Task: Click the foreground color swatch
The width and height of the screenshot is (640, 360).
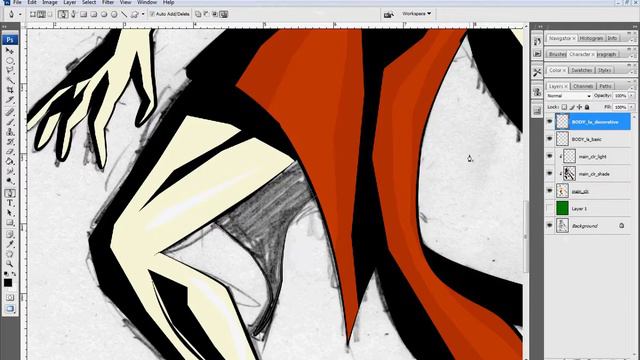Action: (8, 282)
